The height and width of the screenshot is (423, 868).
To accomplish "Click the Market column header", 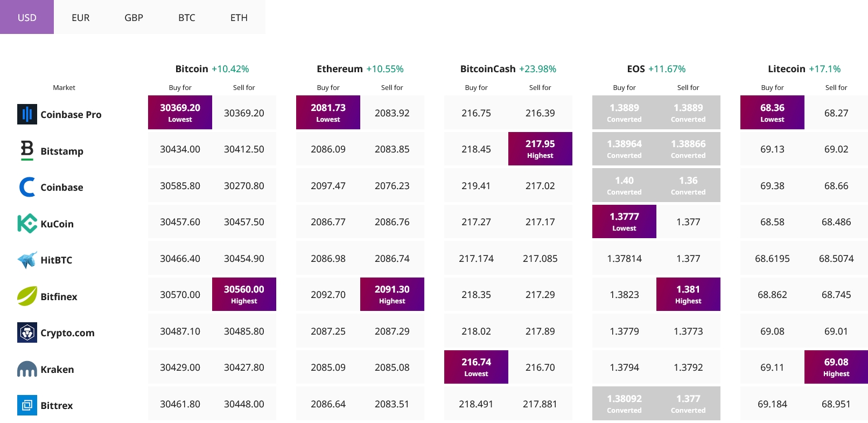I will pos(64,87).
